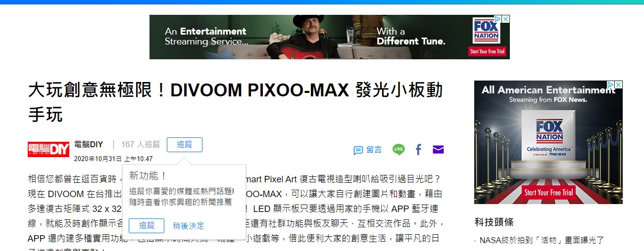
Task: Share the article by the email envelope icon
Action: coord(438,150)
